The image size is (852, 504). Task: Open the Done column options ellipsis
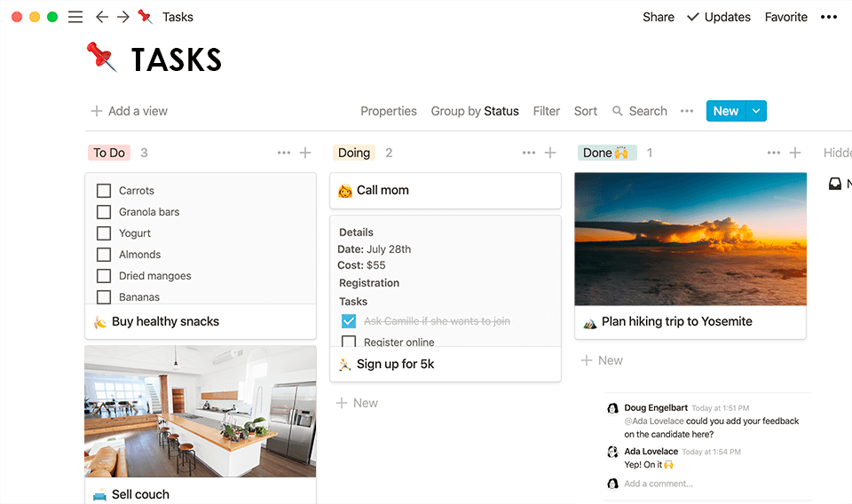pyautogui.click(x=774, y=153)
